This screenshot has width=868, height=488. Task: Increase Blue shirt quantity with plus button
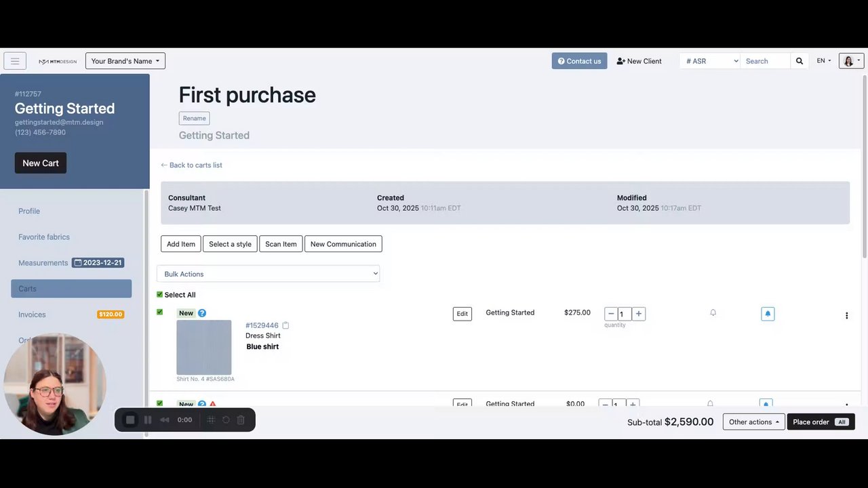(x=638, y=314)
